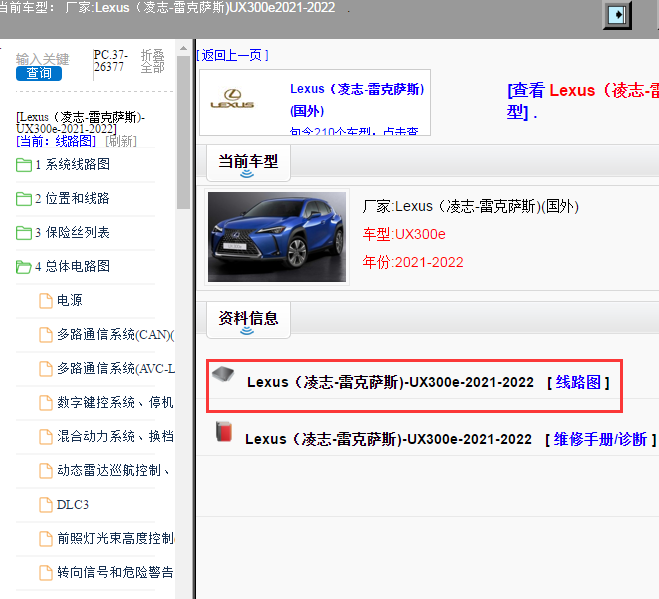Open the Lexus（凌志-雷克萨斯）(国外) brand link
Viewport: 659px width, 599px height.
coord(357,100)
